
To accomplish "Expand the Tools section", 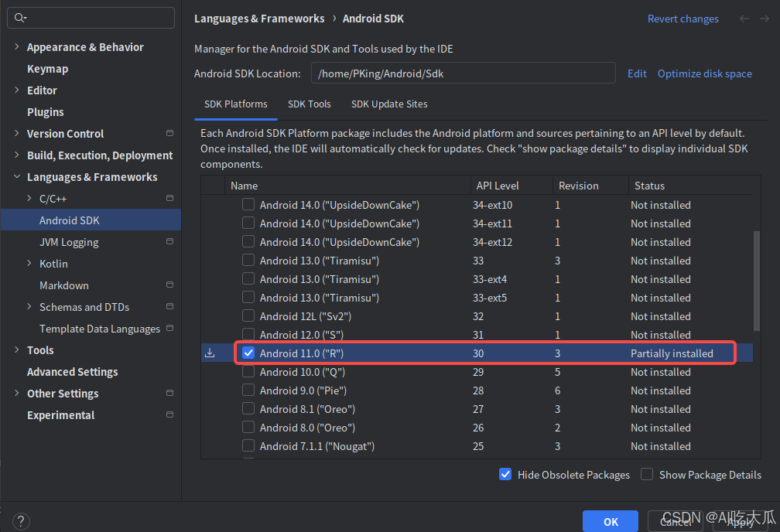I will click(x=17, y=350).
